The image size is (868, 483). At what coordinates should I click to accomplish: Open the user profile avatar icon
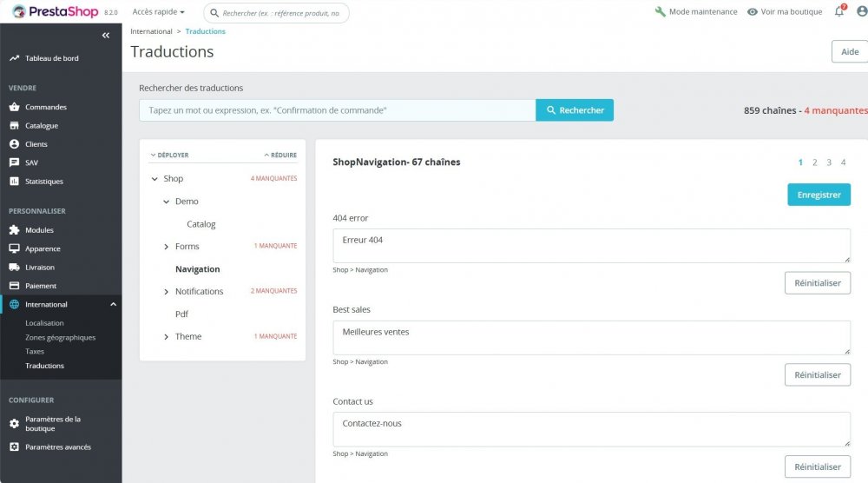[862, 12]
